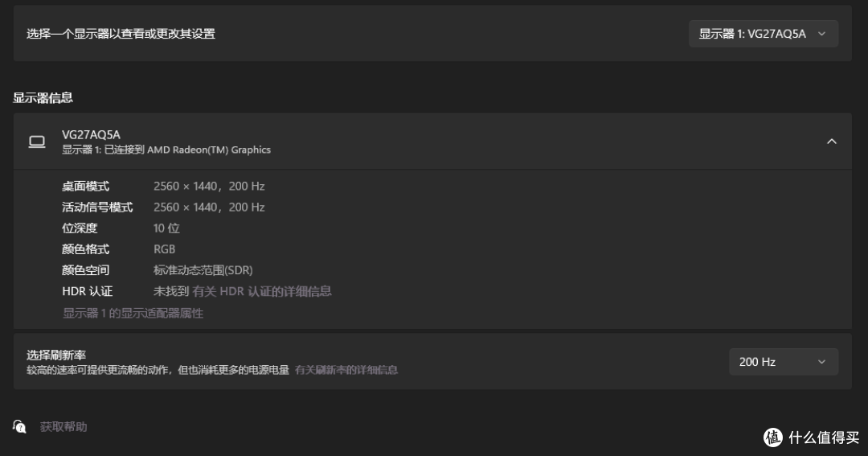This screenshot has width=868, height=456.
Task: Click the 什么值得买 watermark logo
Action: pos(811,438)
